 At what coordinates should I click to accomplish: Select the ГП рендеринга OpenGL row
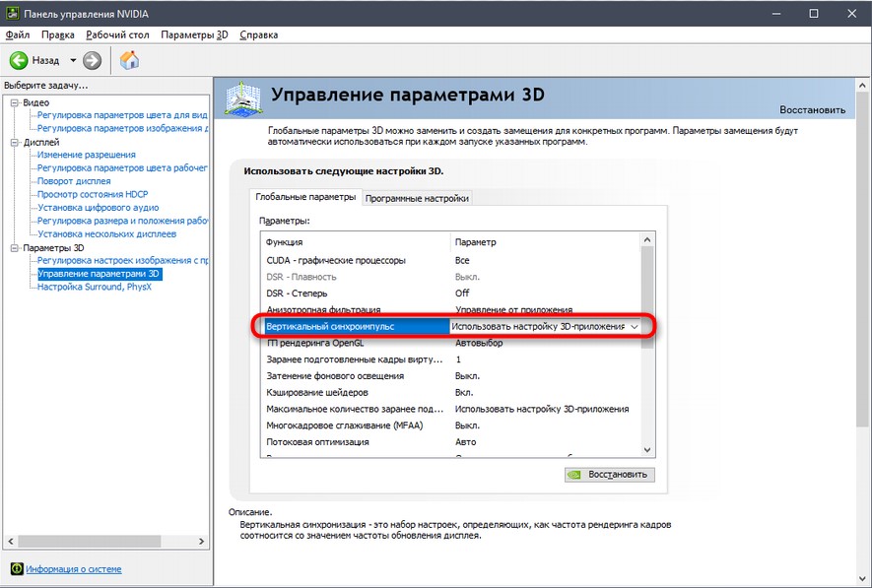click(450, 343)
